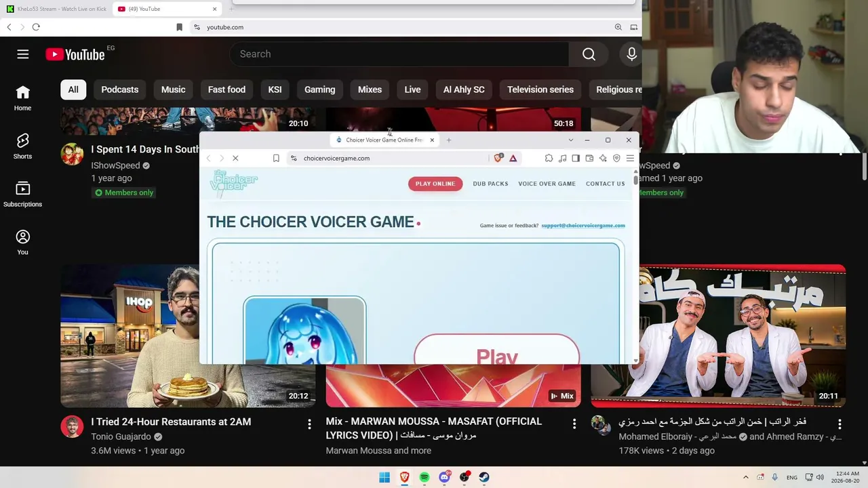Start YouTube voice search with the microphone
868x488 pixels.
pos(631,54)
